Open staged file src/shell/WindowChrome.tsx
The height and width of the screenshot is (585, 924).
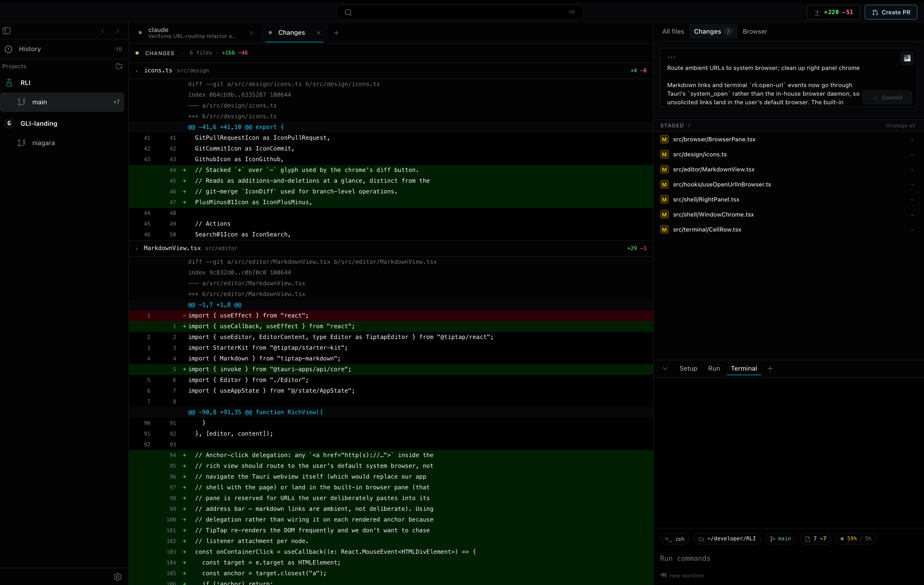[x=713, y=214]
